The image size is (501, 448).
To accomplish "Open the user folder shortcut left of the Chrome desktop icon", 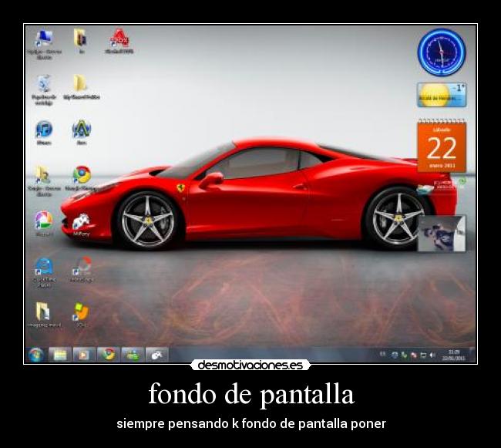I will tap(44, 181).
